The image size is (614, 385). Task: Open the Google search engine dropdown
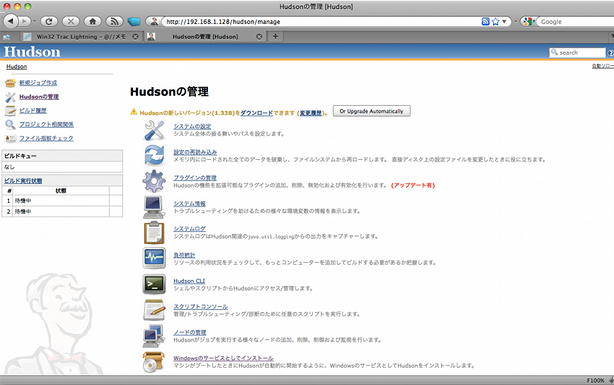[x=529, y=22]
